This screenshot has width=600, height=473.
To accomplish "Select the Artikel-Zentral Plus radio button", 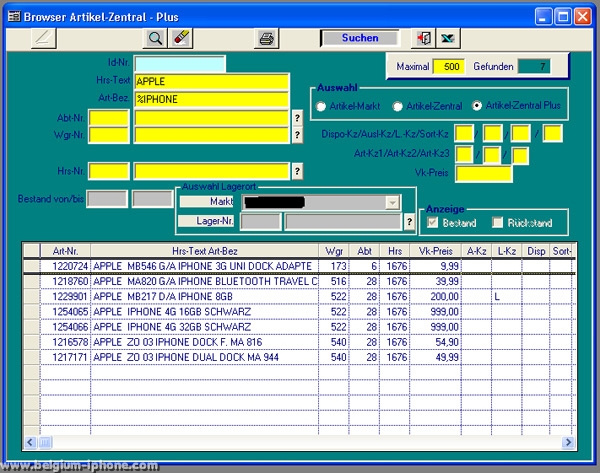I will (477, 105).
